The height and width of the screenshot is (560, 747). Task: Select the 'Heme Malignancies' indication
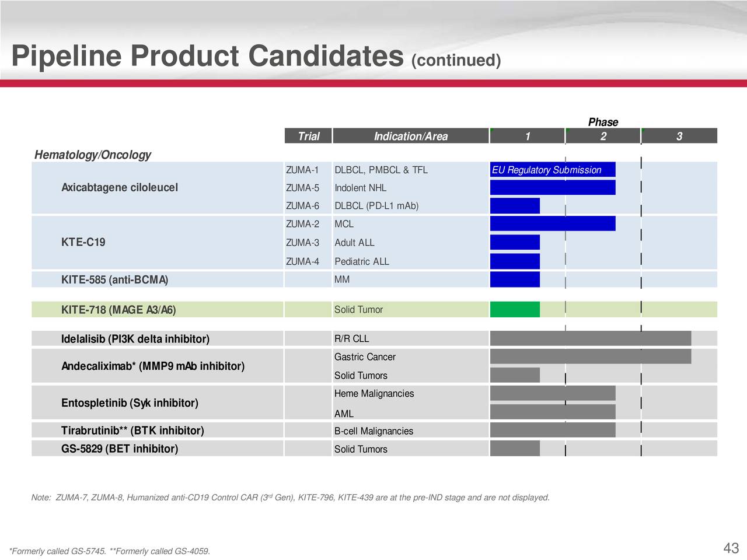click(x=374, y=394)
